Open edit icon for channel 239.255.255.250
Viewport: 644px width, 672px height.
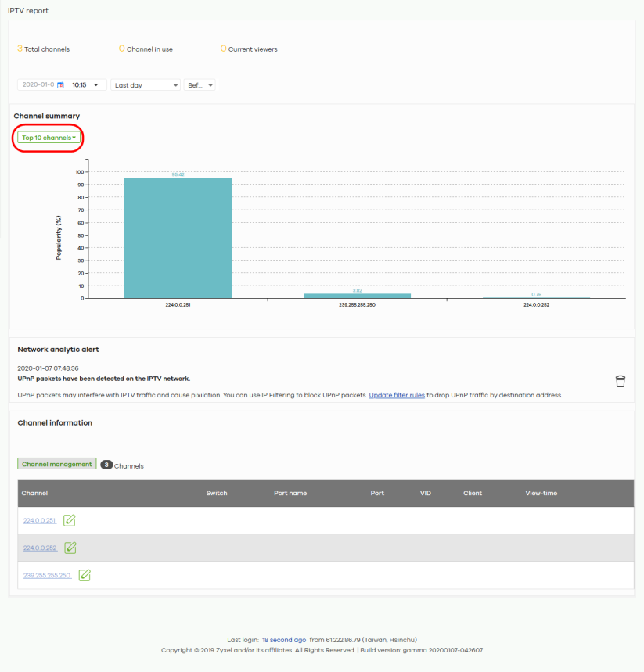[85, 575]
